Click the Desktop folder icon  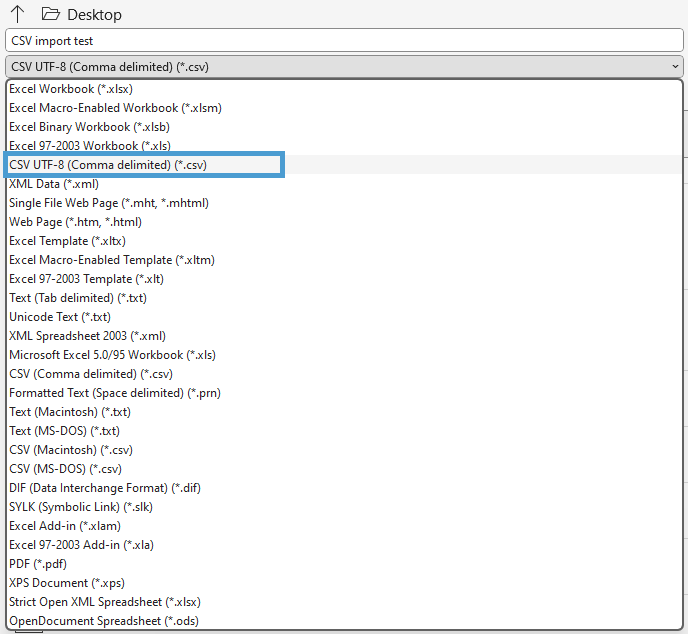[51, 14]
